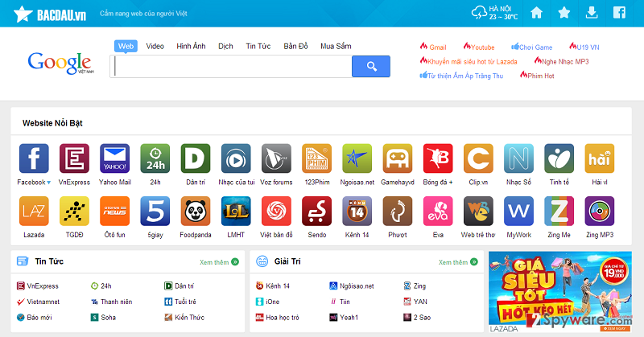The image size is (644, 337).
Task: Open the VnExpress site icon
Action: pos(74,158)
